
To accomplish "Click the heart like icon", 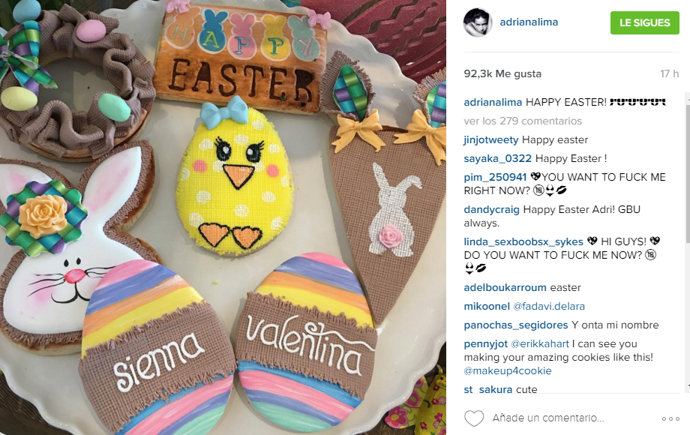I will tap(474, 418).
